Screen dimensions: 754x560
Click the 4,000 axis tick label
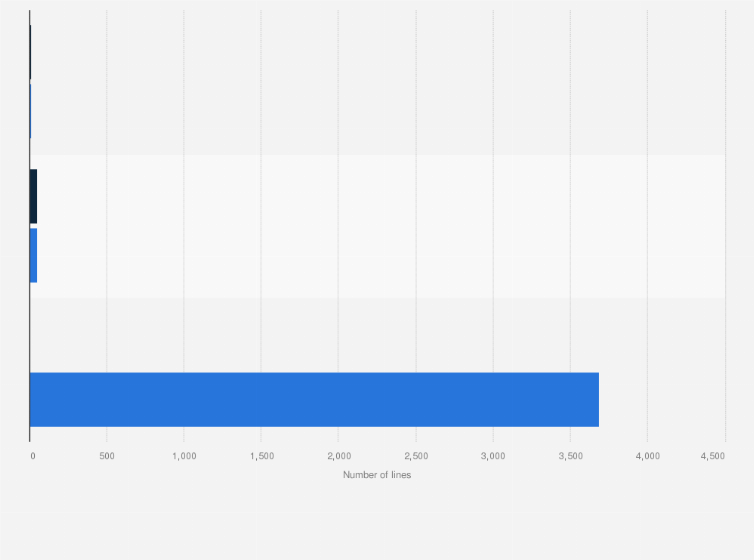[x=648, y=456]
